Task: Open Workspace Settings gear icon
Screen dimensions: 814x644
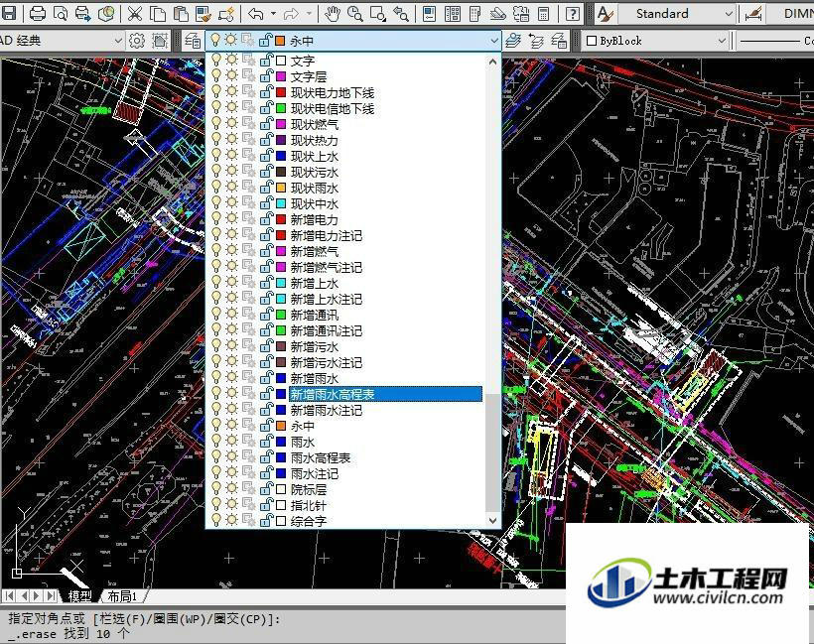Action: tap(137, 41)
